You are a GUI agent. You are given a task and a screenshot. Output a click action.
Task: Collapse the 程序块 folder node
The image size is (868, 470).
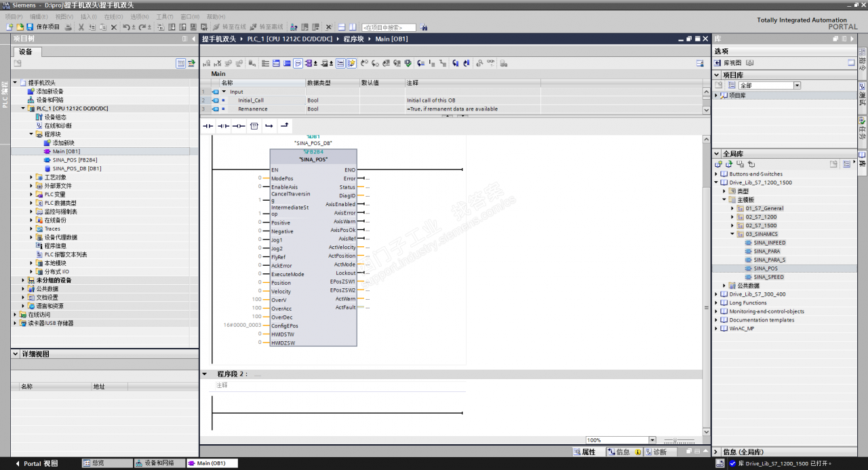[x=31, y=134]
